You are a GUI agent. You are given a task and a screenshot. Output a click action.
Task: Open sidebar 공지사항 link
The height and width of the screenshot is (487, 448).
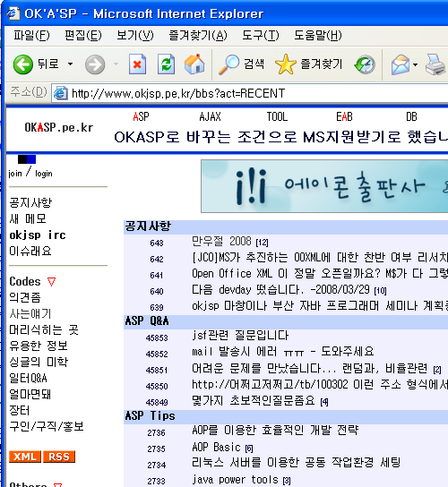click(30, 203)
